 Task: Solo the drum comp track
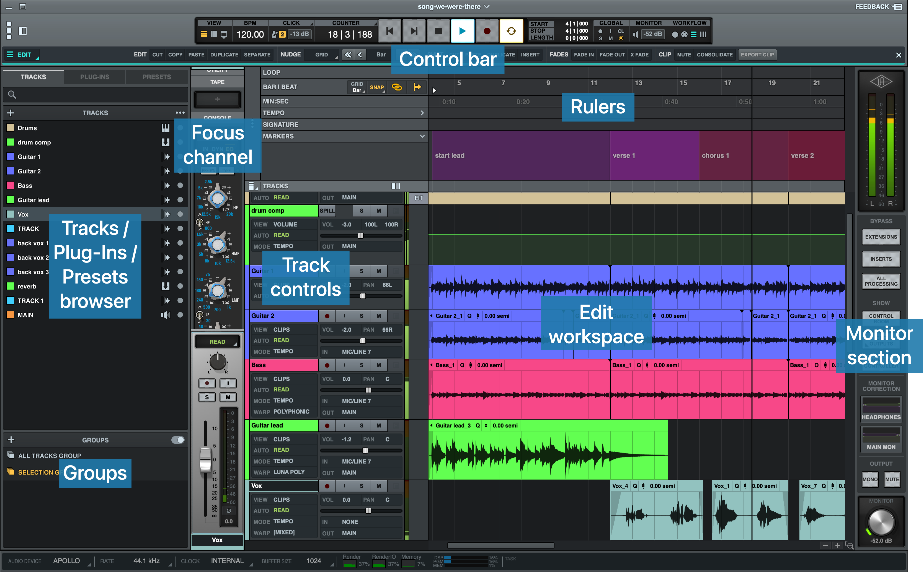click(361, 211)
